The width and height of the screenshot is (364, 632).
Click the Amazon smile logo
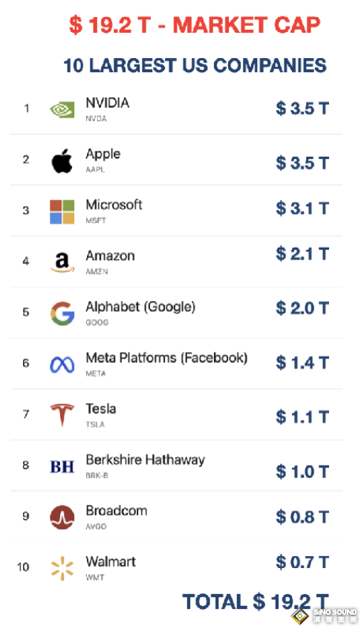pos(62,262)
